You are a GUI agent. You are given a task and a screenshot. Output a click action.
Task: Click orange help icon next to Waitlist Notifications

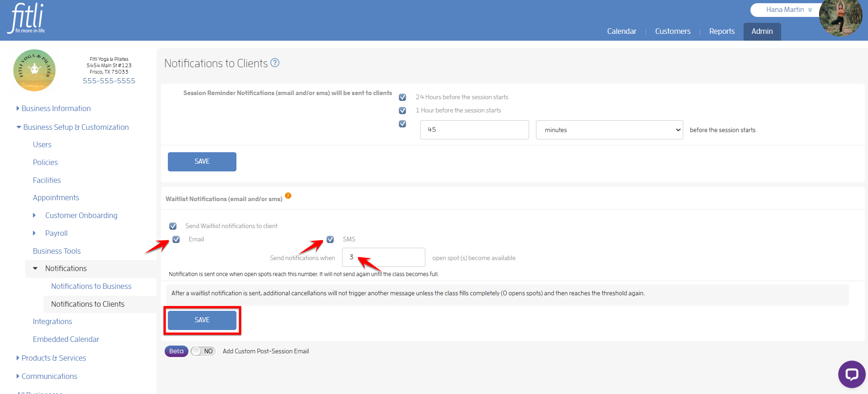click(x=288, y=196)
